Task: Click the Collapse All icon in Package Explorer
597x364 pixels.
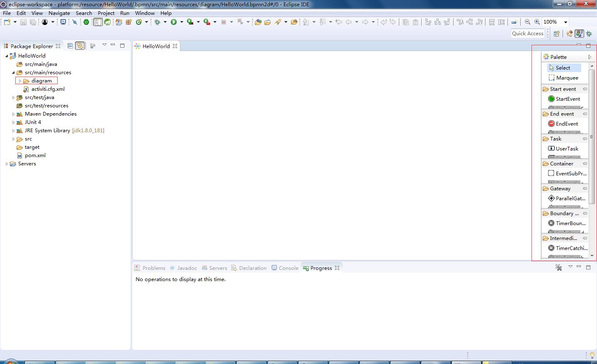Action: click(x=70, y=46)
